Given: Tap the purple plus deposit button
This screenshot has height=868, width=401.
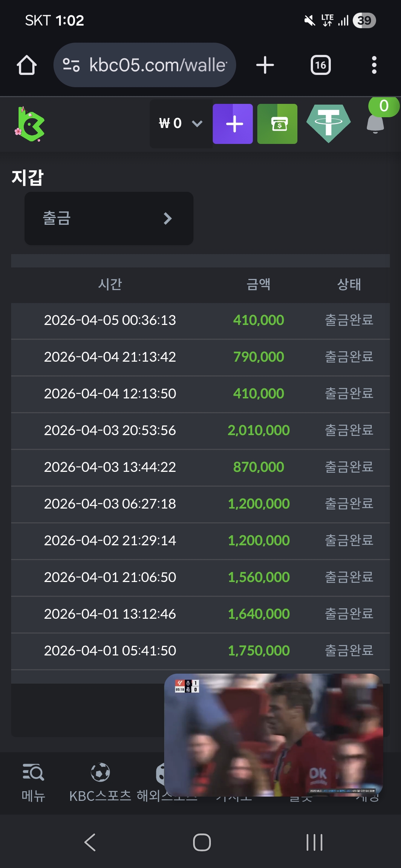Looking at the screenshot, I should pos(233,124).
